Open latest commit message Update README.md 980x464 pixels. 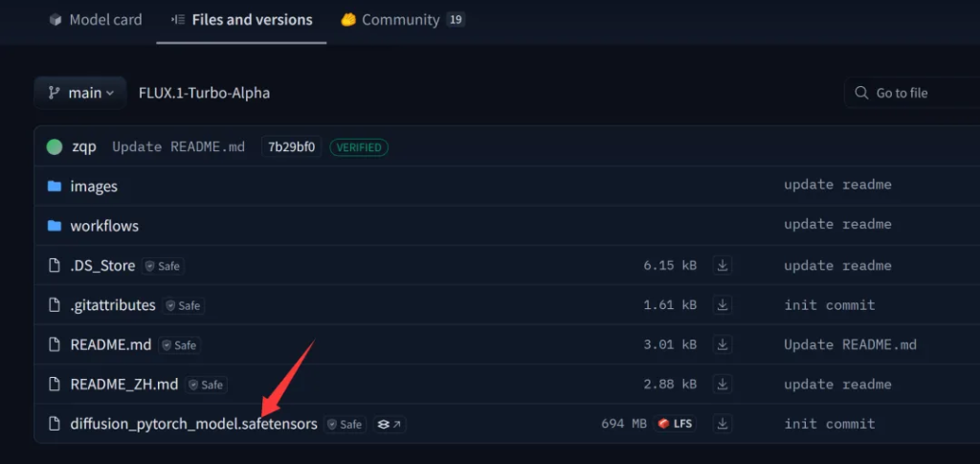pos(178,147)
